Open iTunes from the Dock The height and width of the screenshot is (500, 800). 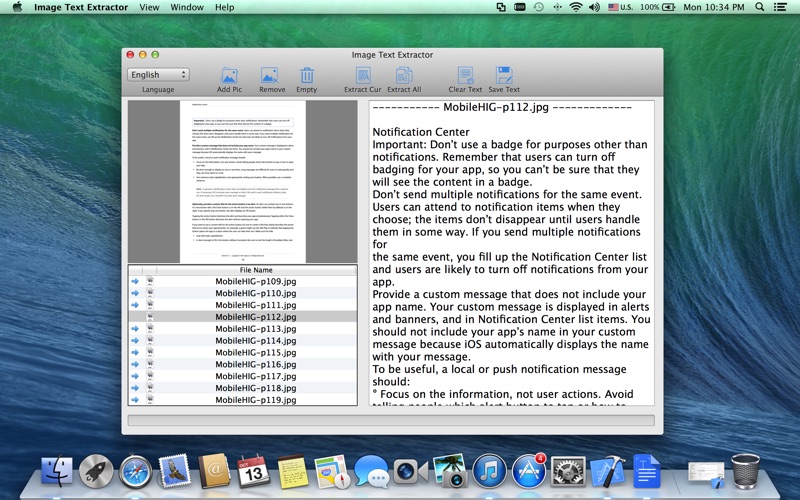[x=489, y=470]
